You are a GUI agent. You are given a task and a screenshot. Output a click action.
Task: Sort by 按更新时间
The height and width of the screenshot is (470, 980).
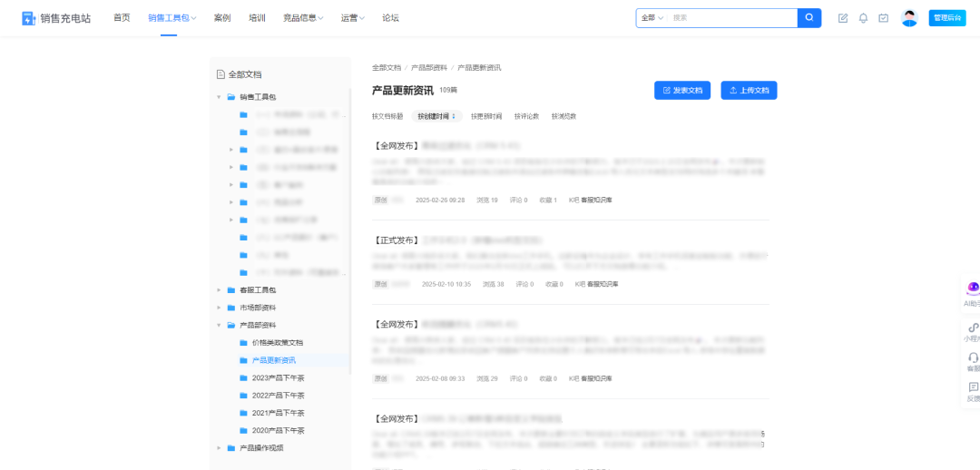coord(486,116)
